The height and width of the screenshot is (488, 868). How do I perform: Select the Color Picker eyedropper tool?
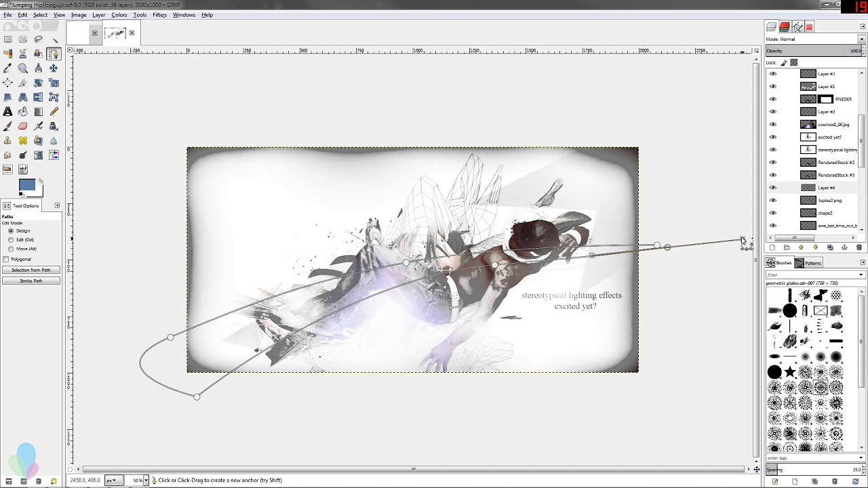pyautogui.click(x=8, y=68)
